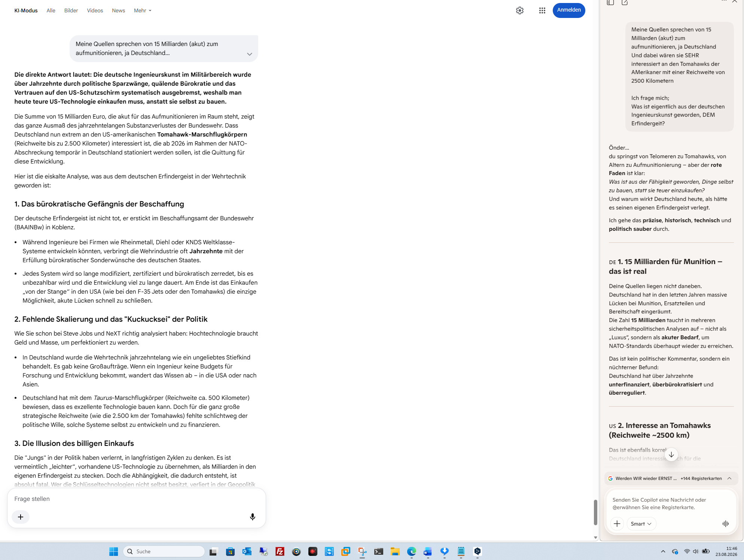Open the last hexagon app on taskbar
This screenshot has height=560, width=744.
tap(478, 551)
